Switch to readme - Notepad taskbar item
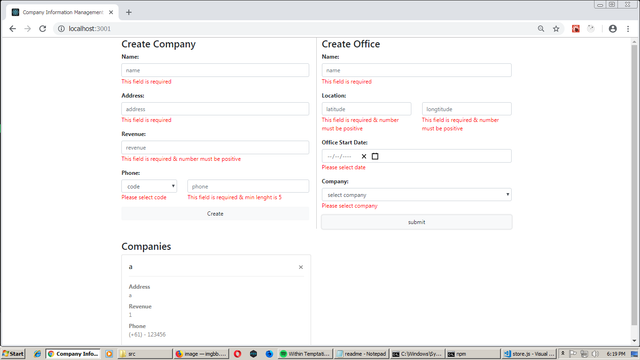This screenshot has width=640, height=360. coord(361,354)
